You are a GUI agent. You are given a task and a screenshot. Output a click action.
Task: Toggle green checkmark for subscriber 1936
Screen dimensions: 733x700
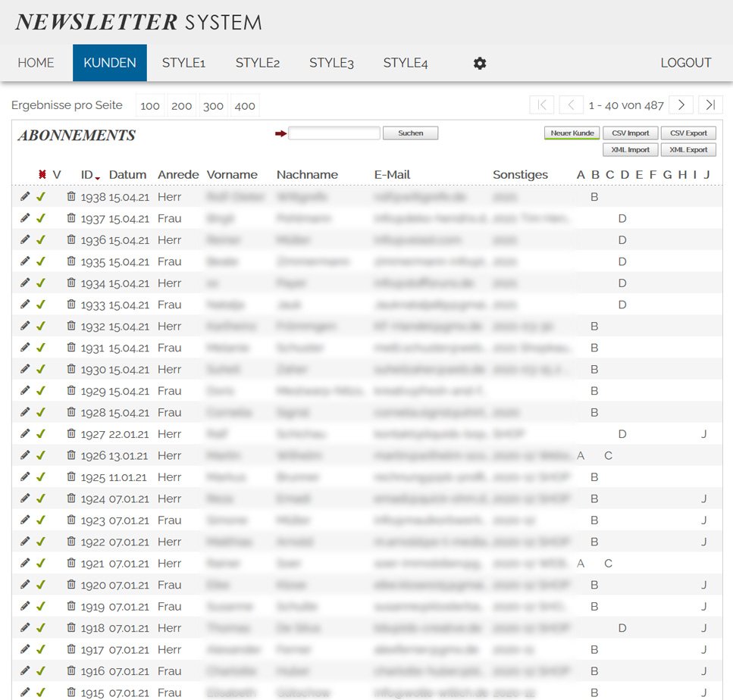[41, 240]
